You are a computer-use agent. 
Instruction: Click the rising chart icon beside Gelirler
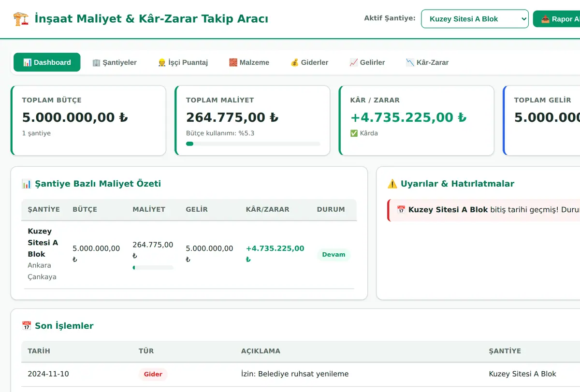pos(353,62)
